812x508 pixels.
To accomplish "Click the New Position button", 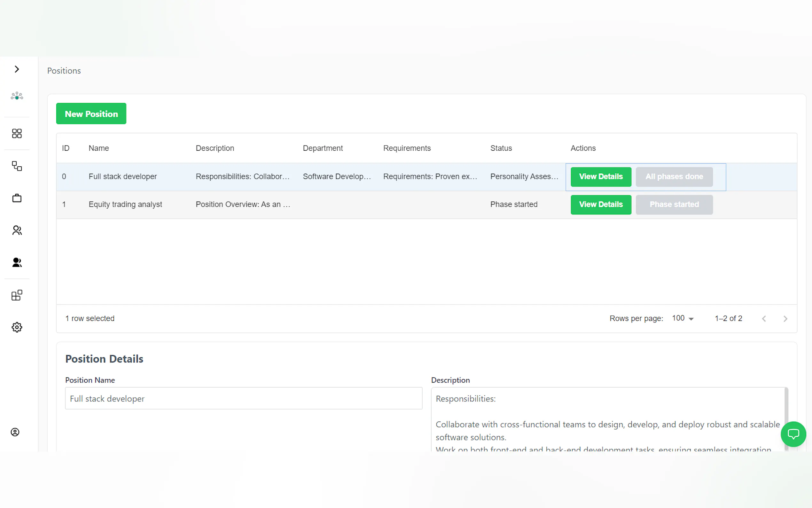I will [91, 114].
